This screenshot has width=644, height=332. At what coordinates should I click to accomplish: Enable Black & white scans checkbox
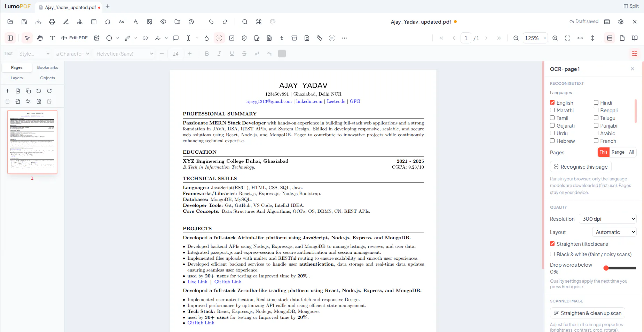tap(552, 254)
